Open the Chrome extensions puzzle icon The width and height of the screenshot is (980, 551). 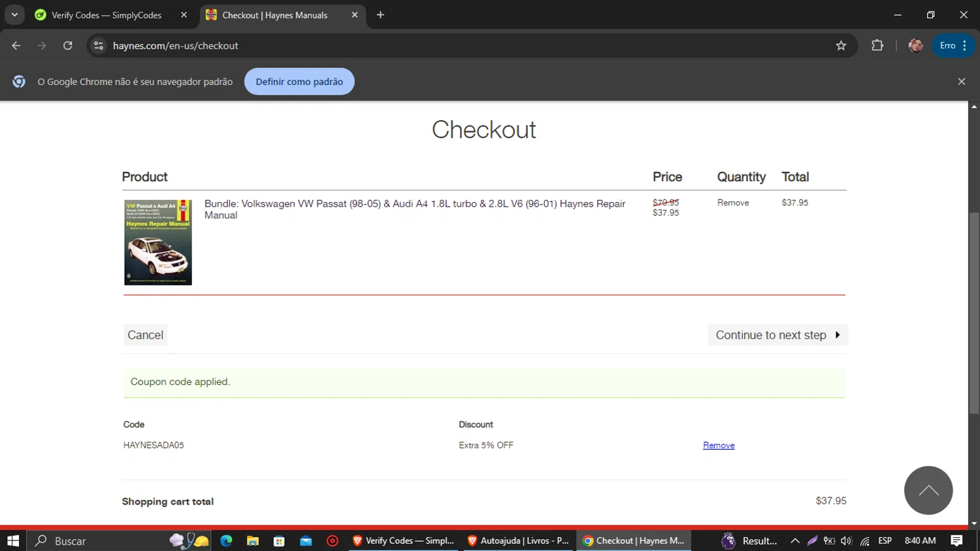[877, 46]
